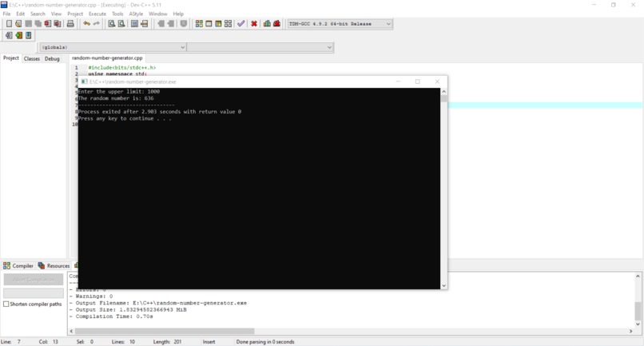This screenshot has height=346, width=644.
Task: Toggle Shorten compiler paths checkbox
Action: click(6, 304)
